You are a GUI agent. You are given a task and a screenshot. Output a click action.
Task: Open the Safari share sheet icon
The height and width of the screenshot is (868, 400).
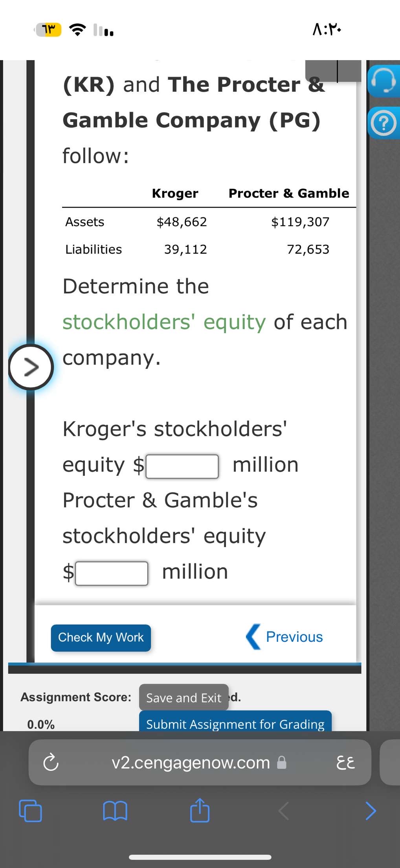click(200, 810)
